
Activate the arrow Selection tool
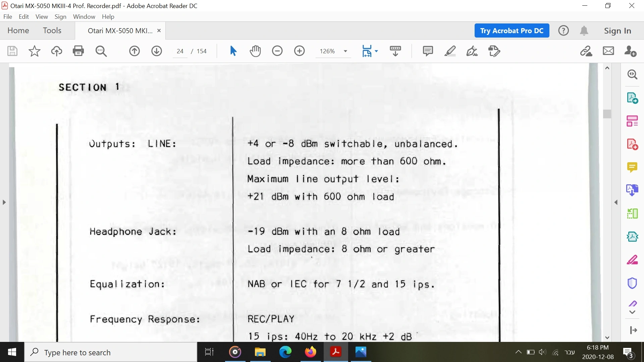click(x=233, y=51)
